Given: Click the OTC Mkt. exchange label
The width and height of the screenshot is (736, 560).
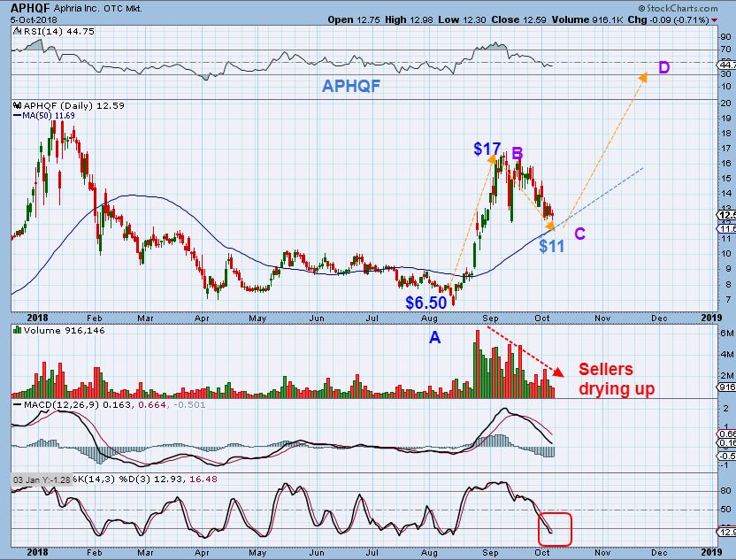Looking at the screenshot, I should (123, 9).
